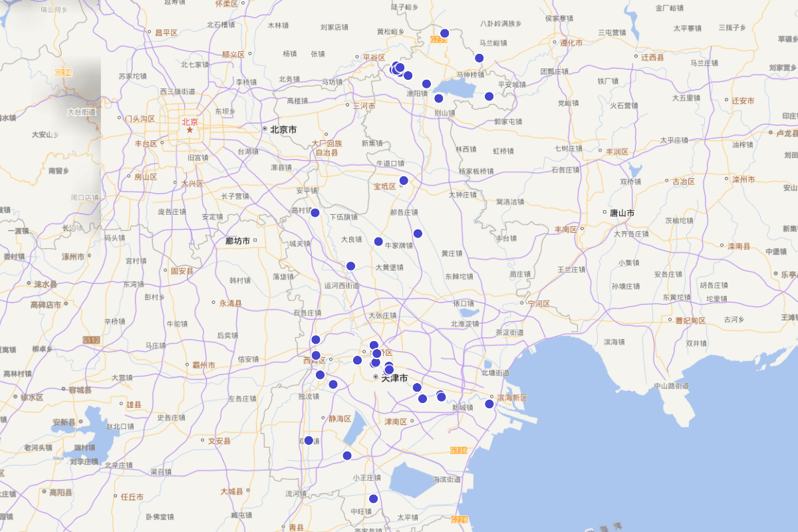
Task: Click the 静海区 district label
Action: pos(340,419)
